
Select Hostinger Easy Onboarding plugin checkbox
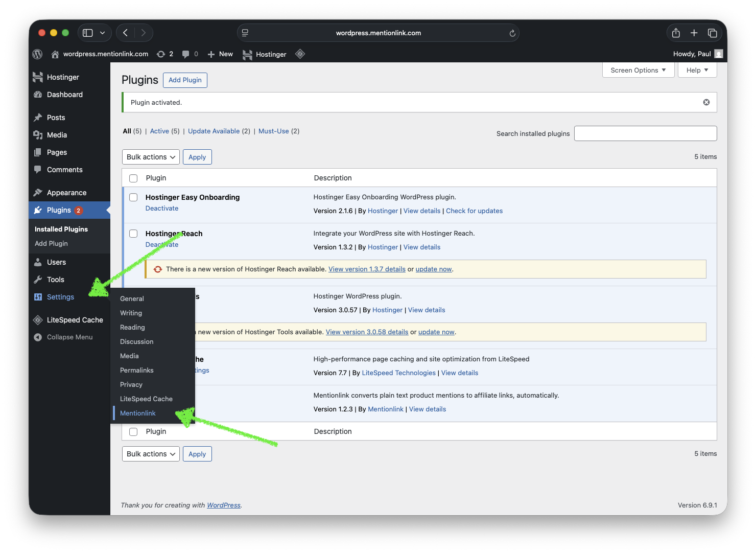coord(133,197)
